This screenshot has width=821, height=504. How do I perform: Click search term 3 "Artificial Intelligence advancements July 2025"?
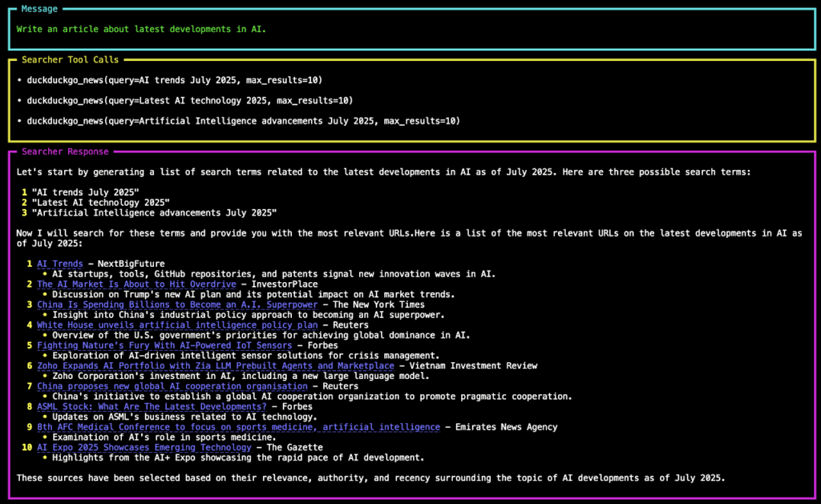tap(154, 213)
